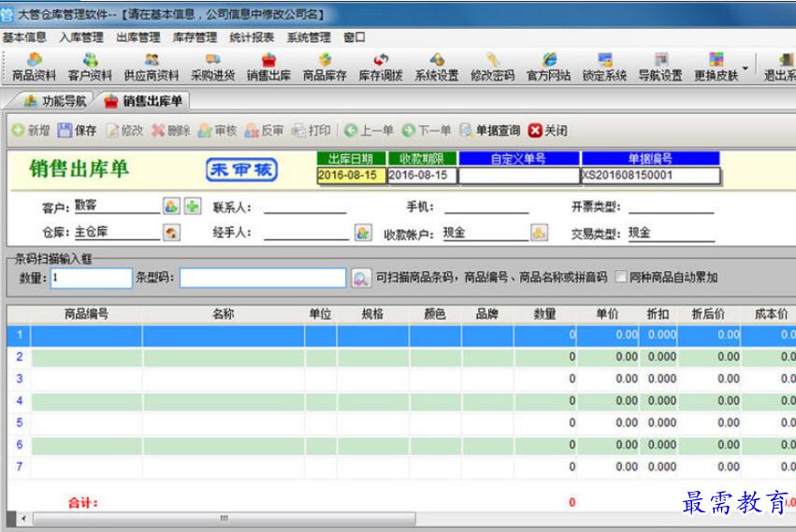Open 窗口 menu
The image size is (796, 532).
[x=355, y=37]
